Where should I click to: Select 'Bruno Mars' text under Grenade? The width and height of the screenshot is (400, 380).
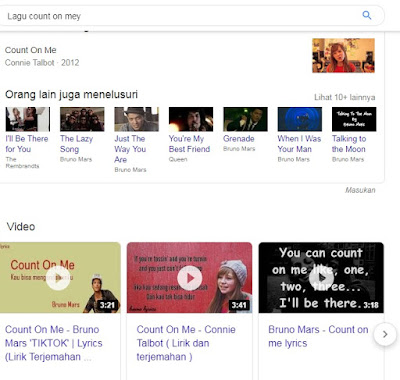239,149
